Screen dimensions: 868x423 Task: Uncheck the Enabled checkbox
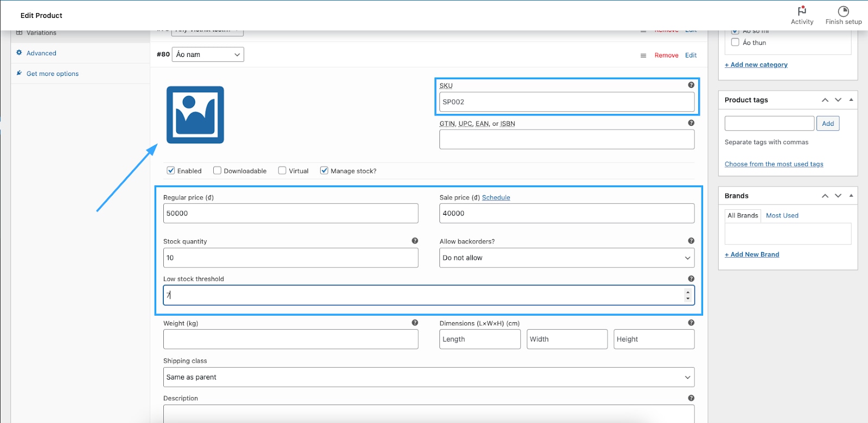point(171,170)
